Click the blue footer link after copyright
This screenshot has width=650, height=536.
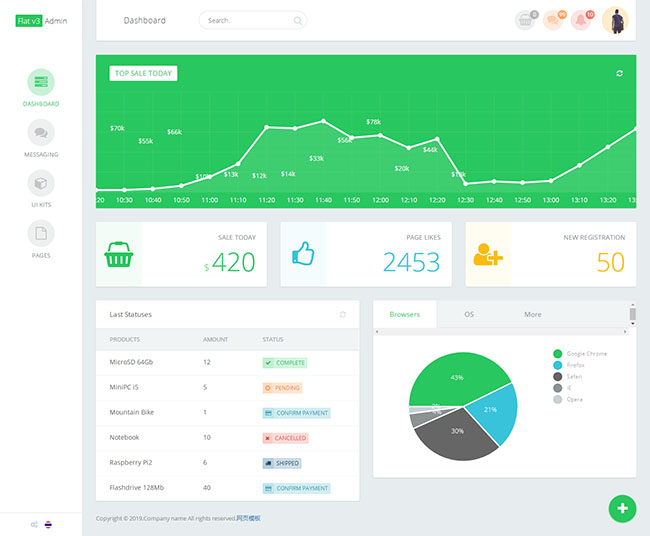248,518
